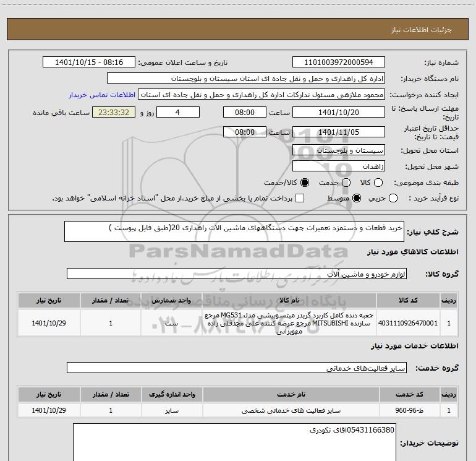
Task: Choose the متوسط purchase type radio
Action: tap(357, 198)
